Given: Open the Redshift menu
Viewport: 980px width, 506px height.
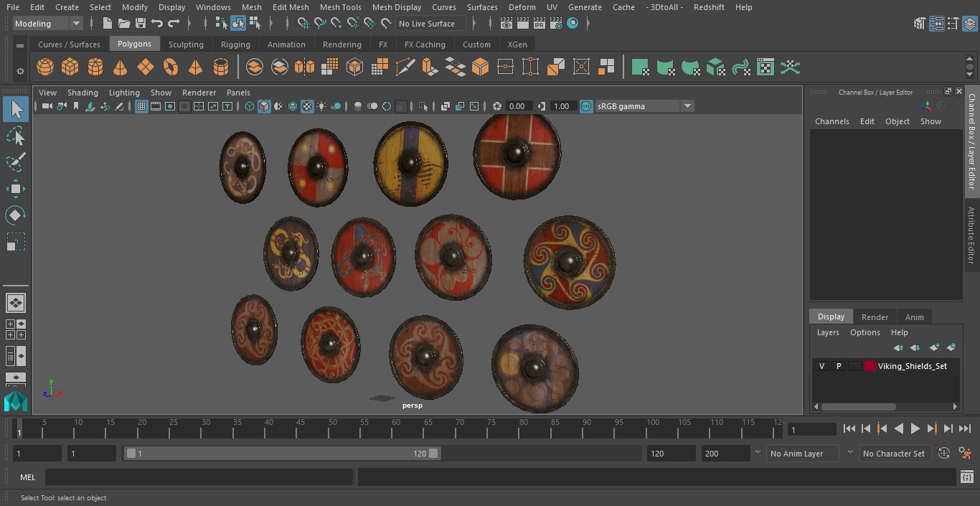Looking at the screenshot, I should coord(709,7).
